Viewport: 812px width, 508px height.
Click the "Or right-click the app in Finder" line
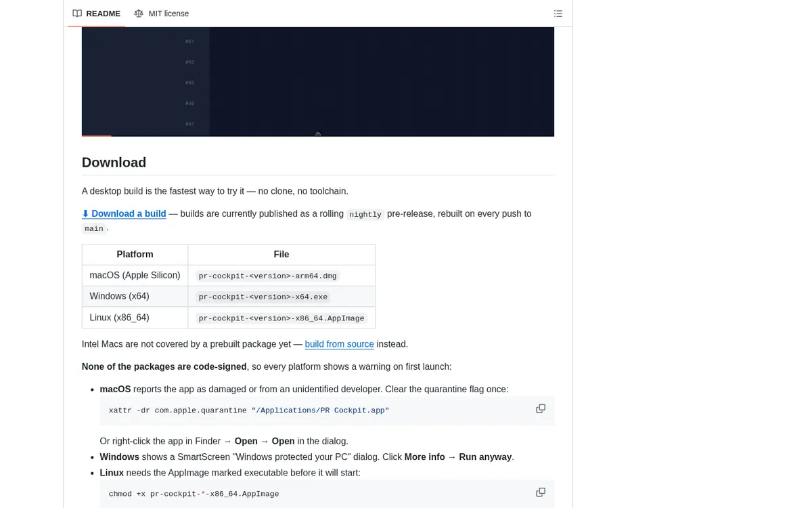click(224, 441)
